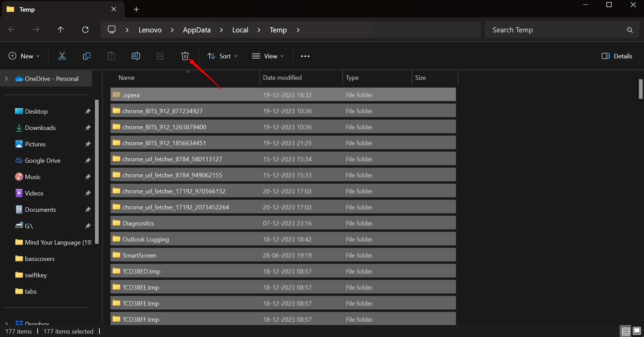Open the basscovers folder shortcut
The image size is (644, 337).
tap(34, 259)
